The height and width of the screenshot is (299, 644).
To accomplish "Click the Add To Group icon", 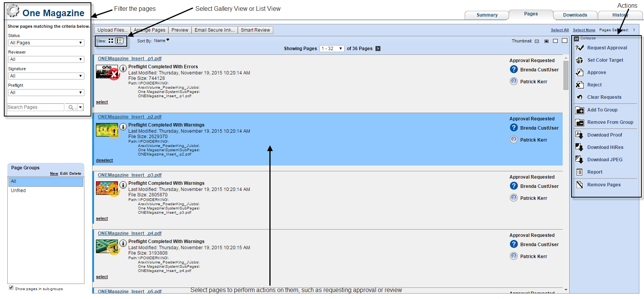I will pyautogui.click(x=579, y=110).
